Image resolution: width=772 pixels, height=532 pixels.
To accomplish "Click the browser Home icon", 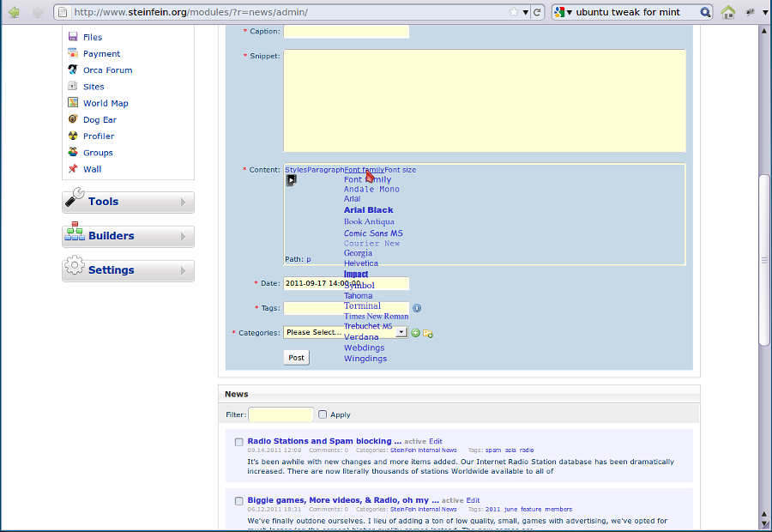I will point(728,12).
